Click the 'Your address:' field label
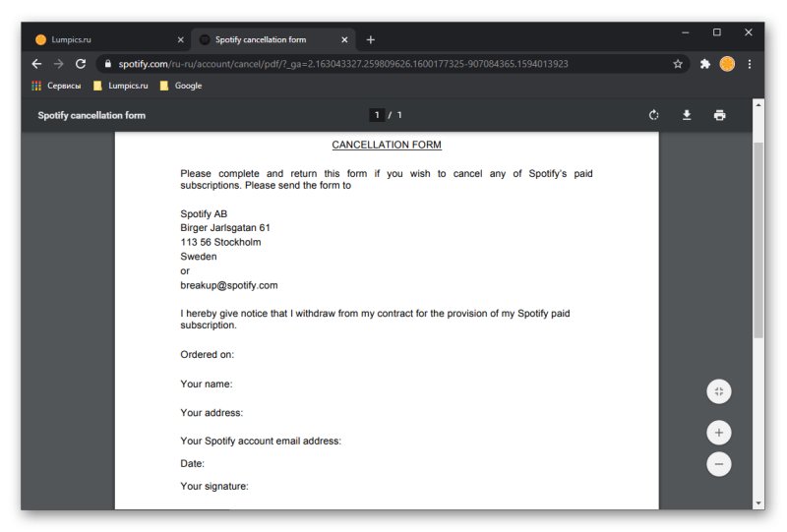This screenshot has height=532, width=787. [x=212, y=413]
